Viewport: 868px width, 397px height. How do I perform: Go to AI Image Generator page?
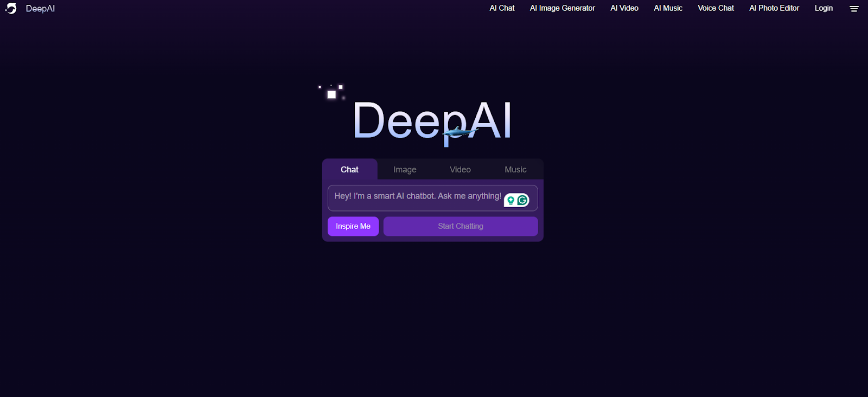pyautogui.click(x=563, y=8)
